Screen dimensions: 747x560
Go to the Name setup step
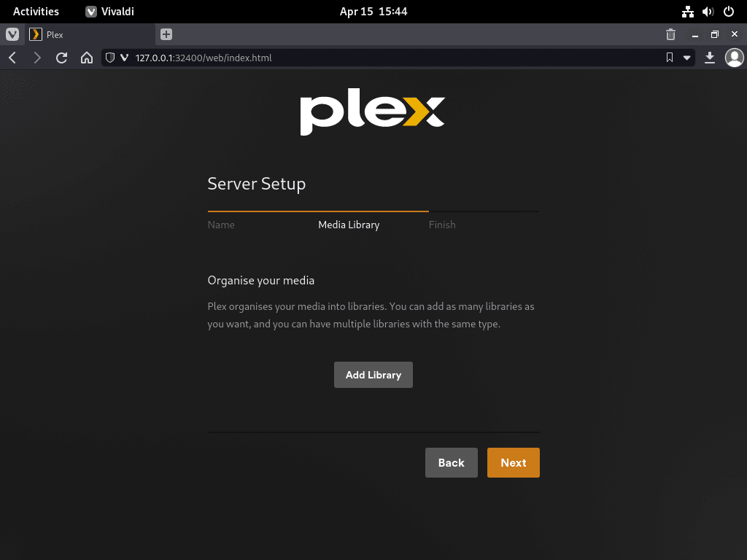point(221,225)
